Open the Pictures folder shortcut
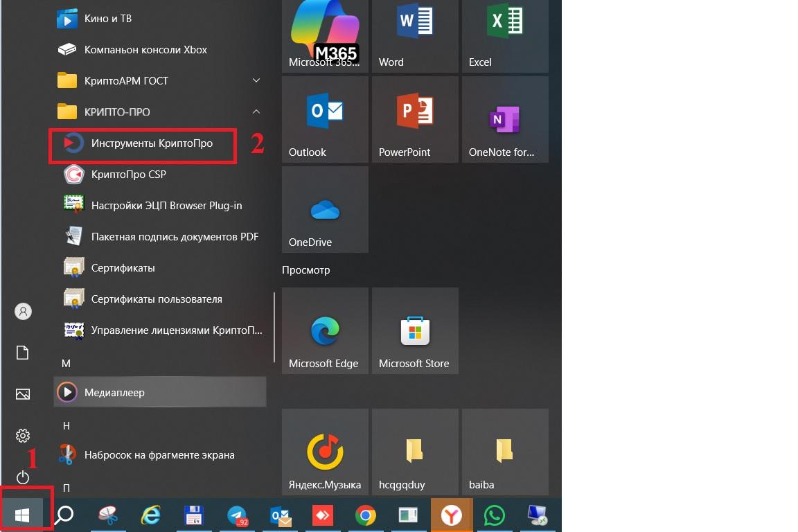Image resolution: width=798 pixels, height=532 pixels. point(22,394)
